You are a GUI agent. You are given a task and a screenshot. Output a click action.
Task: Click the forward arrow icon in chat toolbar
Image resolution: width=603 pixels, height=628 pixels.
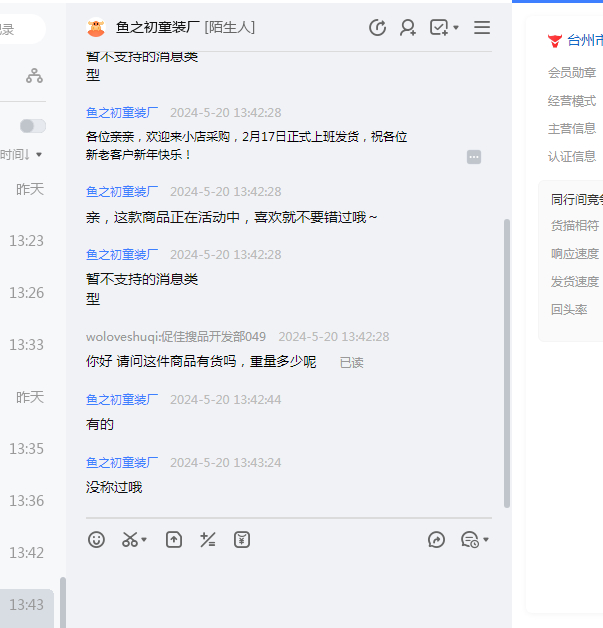(x=436, y=540)
